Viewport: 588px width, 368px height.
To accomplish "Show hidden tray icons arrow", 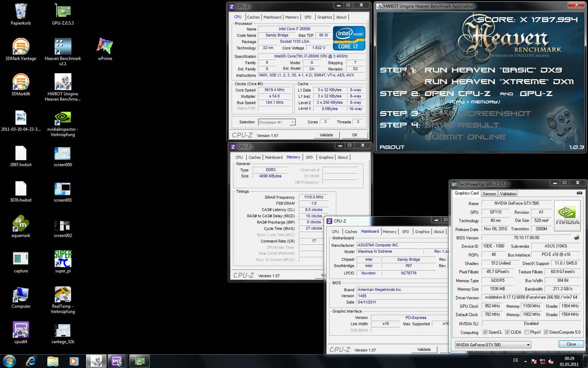I will pyautogui.click(x=525, y=361).
